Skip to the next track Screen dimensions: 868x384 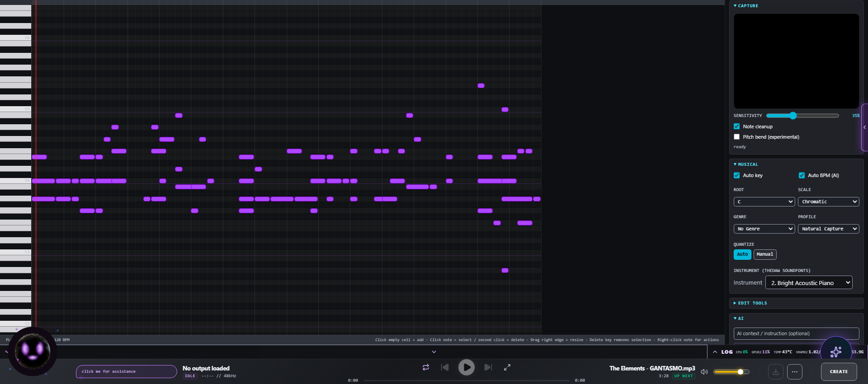(488, 367)
